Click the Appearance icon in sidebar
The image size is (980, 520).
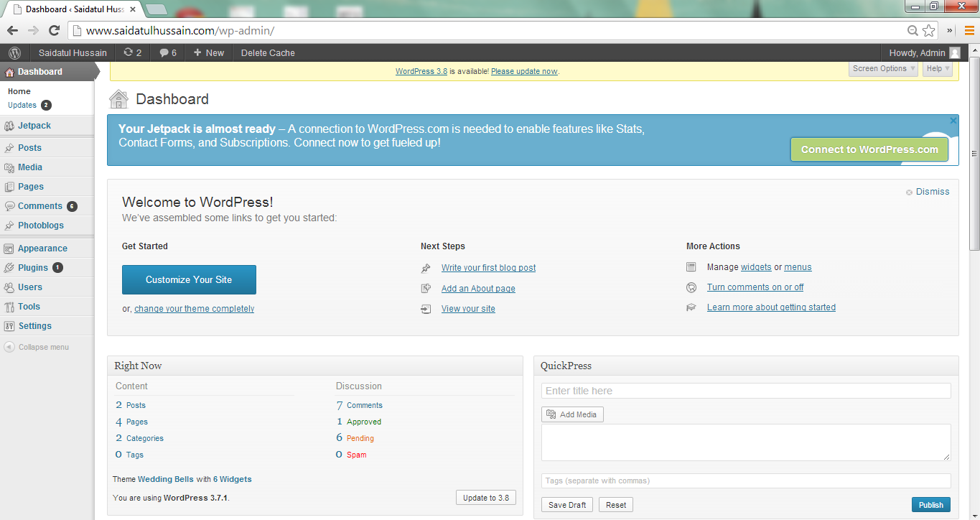[9, 249]
